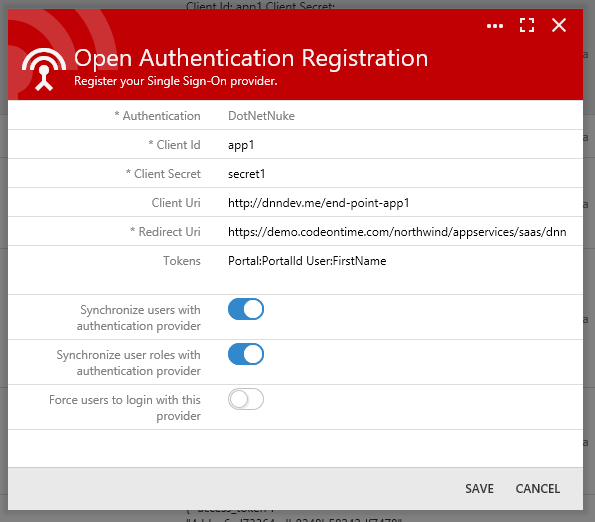Disable Synchronize users with authentication provider
The image size is (595, 522).
[246, 309]
